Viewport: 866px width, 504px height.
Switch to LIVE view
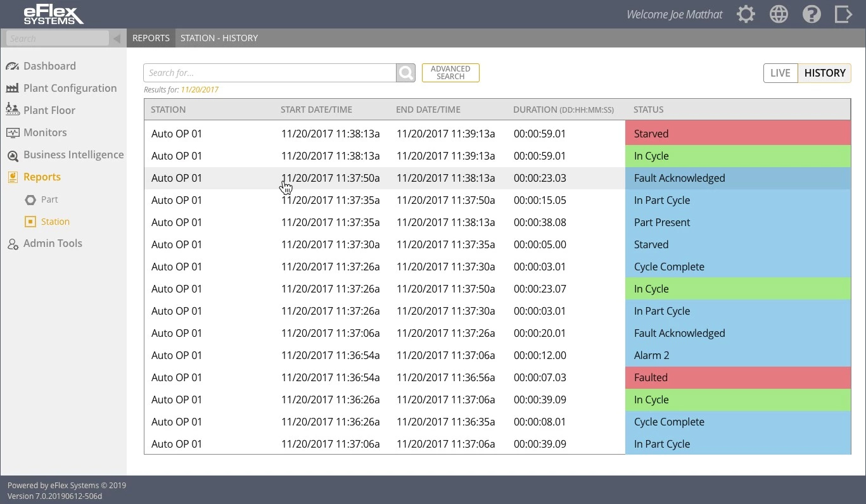(x=780, y=73)
